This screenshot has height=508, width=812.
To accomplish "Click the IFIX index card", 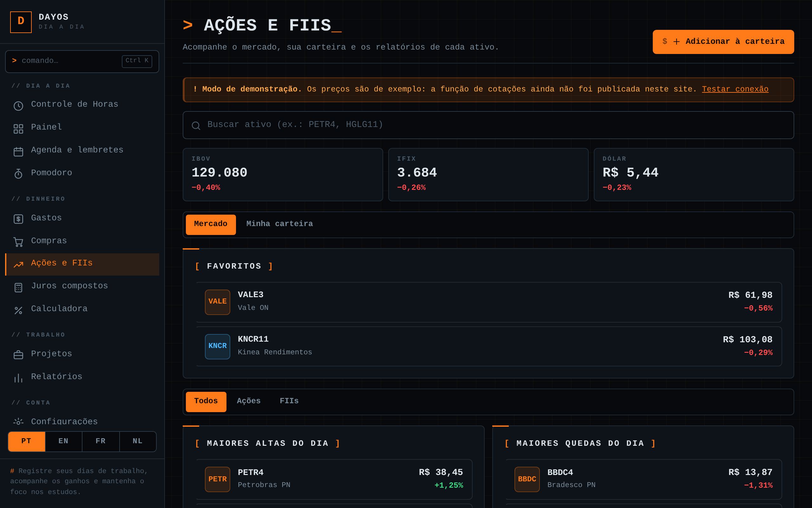I will pyautogui.click(x=488, y=175).
